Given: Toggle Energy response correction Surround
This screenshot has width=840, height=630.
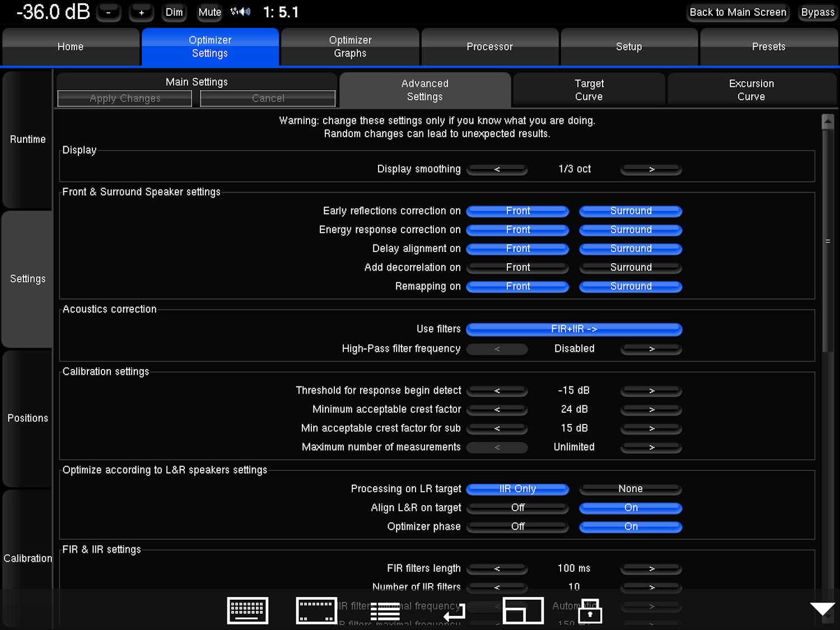Looking at the screenshot, I should click(631, 230).
